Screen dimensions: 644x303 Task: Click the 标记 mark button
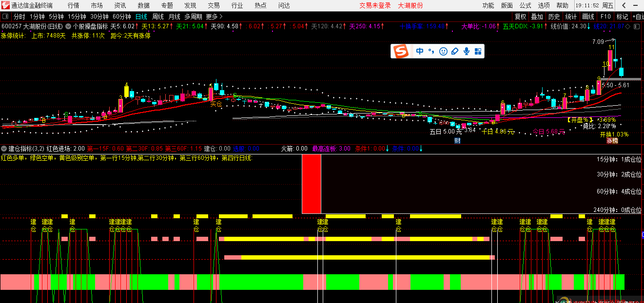tap(622, 17)
